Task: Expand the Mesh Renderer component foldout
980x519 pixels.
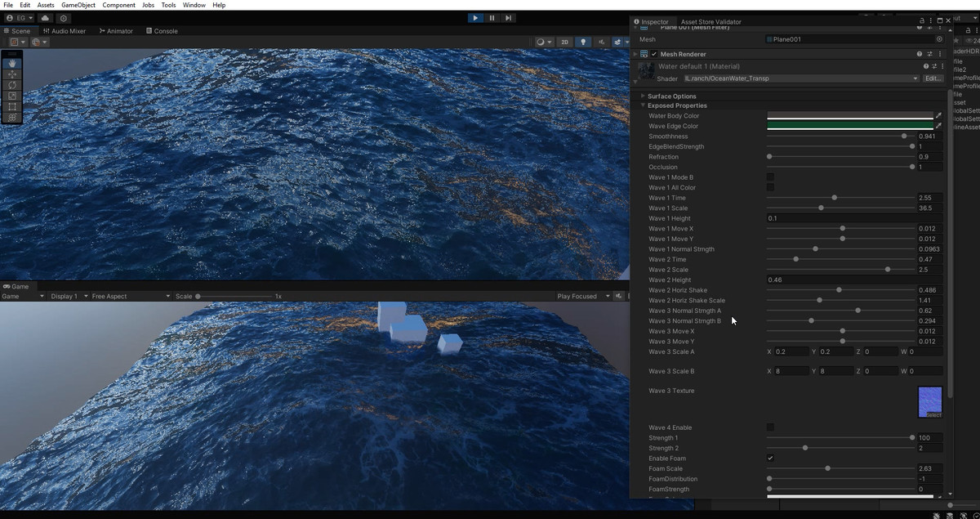Action: pos(636,54)
